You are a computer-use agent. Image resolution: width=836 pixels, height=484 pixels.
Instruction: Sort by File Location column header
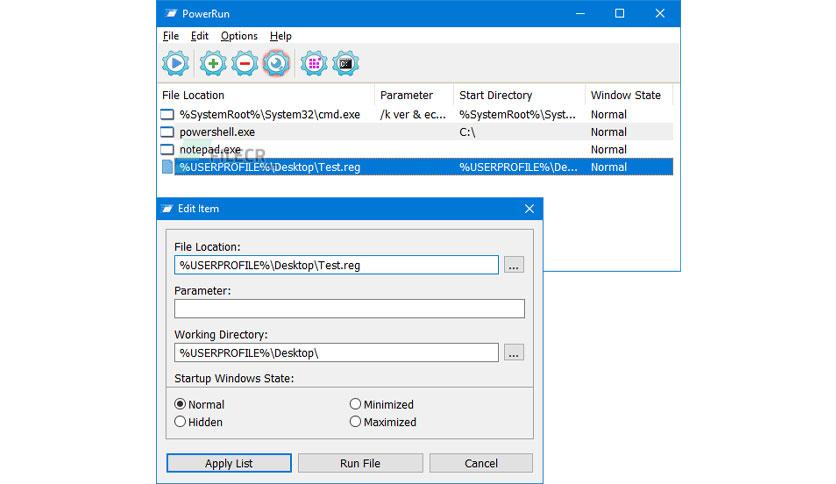coord(266,95)
